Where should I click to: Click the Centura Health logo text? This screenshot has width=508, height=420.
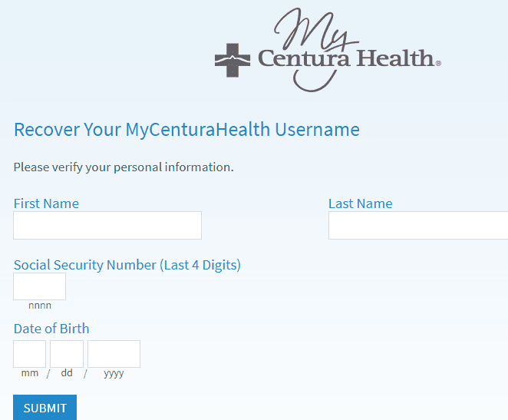click(349, 58)
